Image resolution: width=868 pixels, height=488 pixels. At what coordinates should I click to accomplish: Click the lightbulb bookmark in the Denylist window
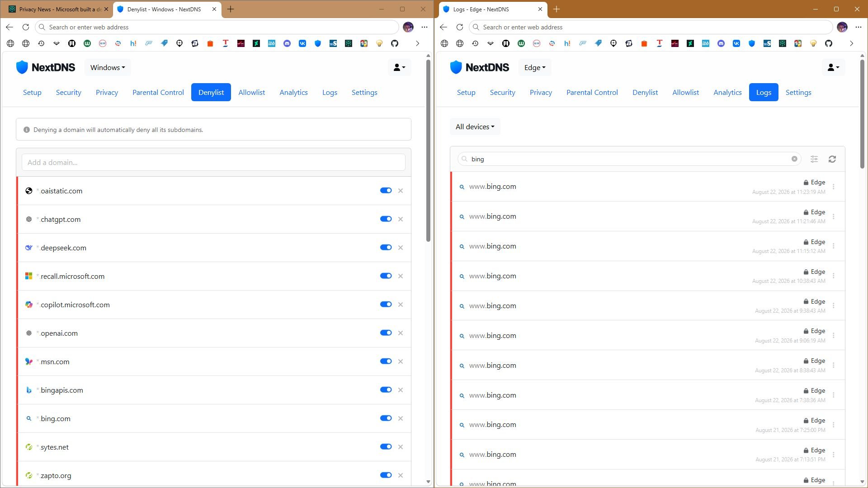379,43
